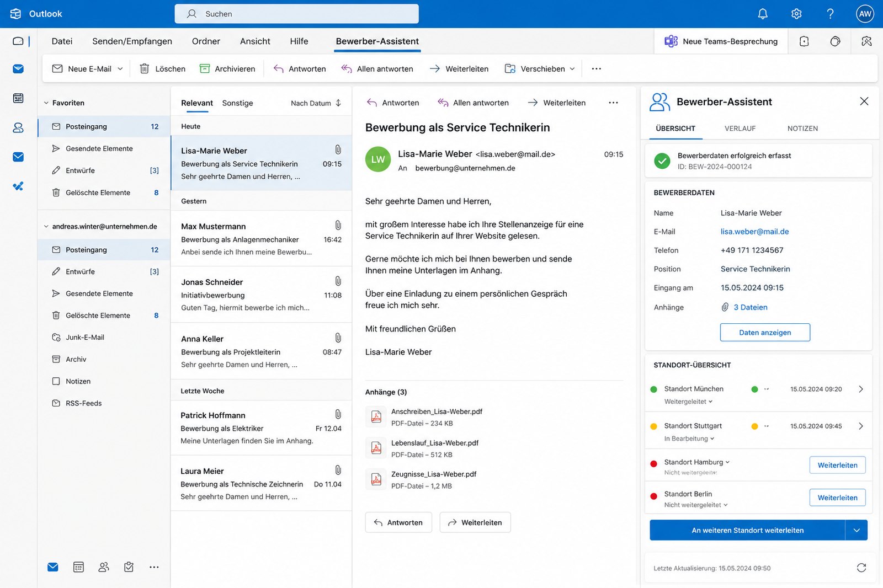883x588 pixels.
Task: Open the notifications bell
Action: point(763,14)
